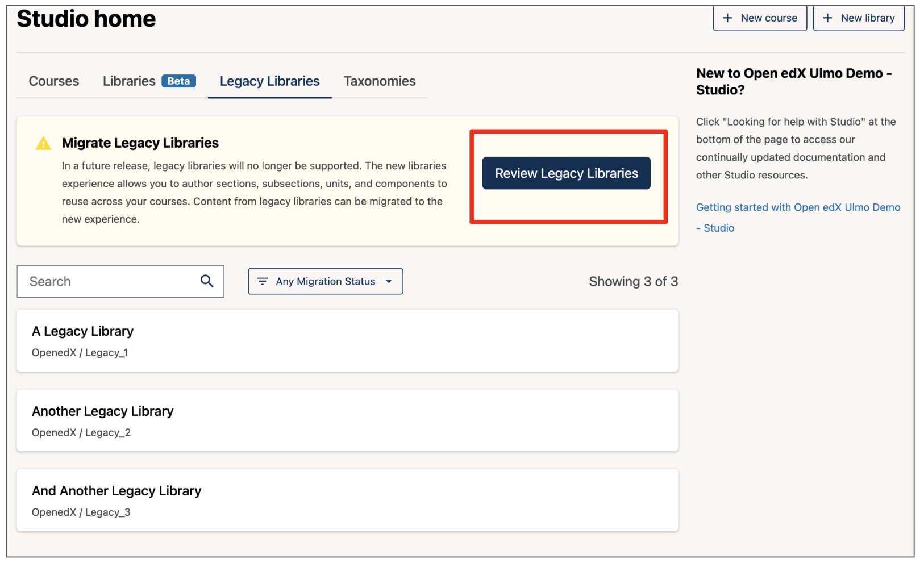Select the Legacy Libraries tab
Screen dimensions: 924x567
(269, 81)
